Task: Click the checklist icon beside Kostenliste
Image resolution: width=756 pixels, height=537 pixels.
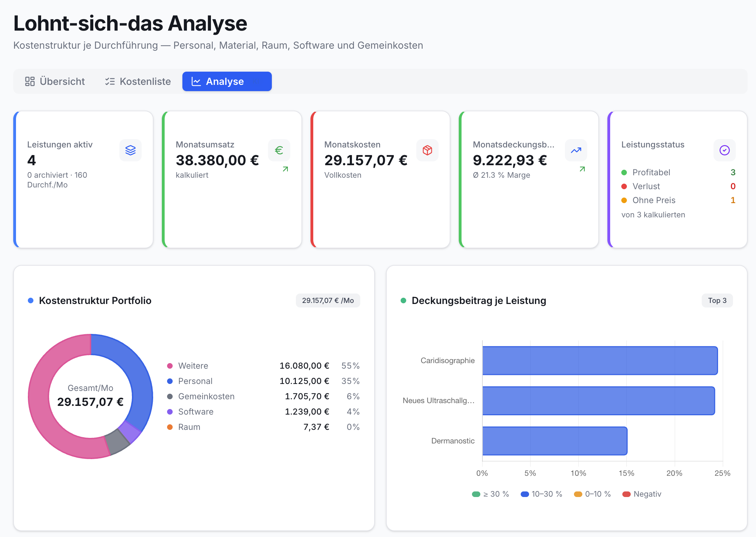Action: point(110,81)
